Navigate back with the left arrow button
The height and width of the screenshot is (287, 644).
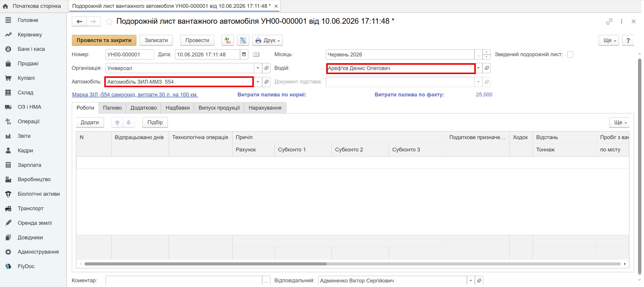[x=79, y=22]
